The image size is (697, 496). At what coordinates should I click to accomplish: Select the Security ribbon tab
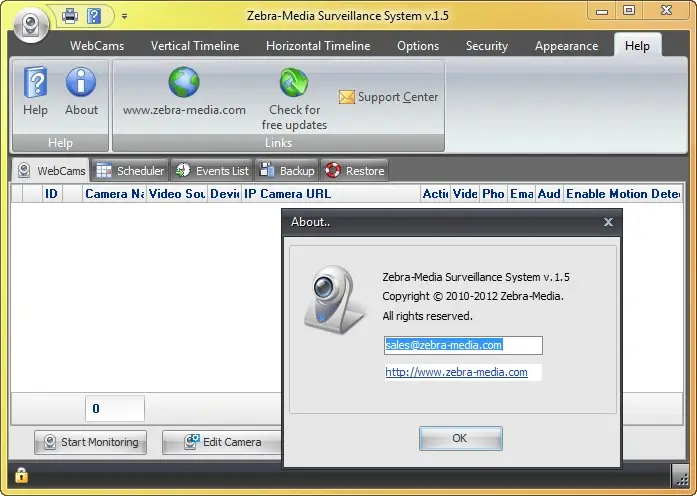pyautogui.click(x=487, y=46)
